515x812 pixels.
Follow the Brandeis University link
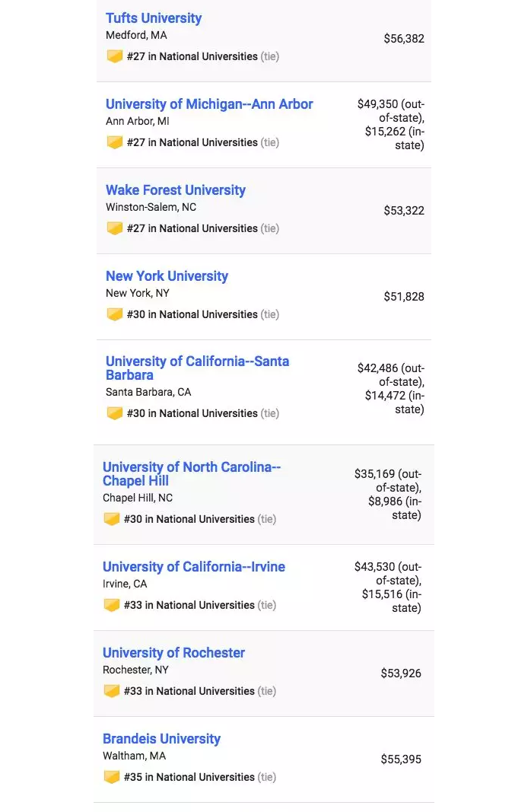tap(161, 738)
